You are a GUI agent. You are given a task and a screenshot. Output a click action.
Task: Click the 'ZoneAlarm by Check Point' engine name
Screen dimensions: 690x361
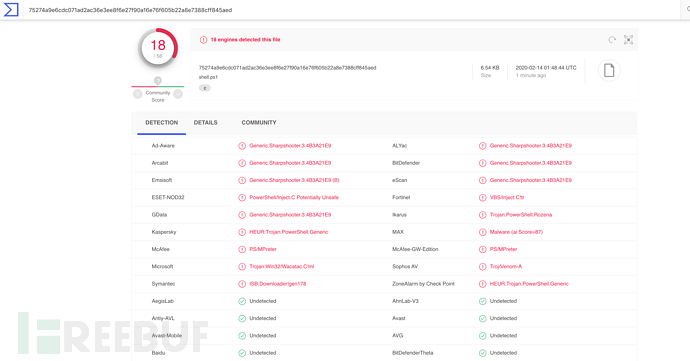(423, 284)
